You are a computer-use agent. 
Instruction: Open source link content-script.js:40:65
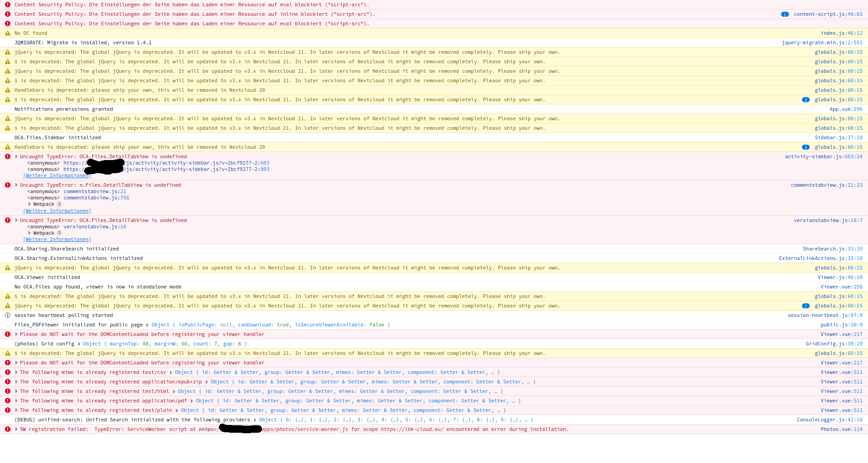[828, 14]
